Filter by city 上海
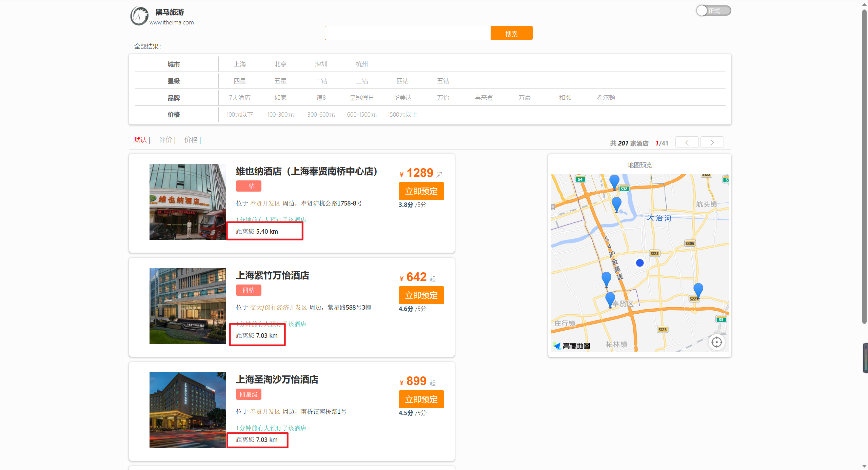This screenshot has height=470, width=868. pos(240,64)
